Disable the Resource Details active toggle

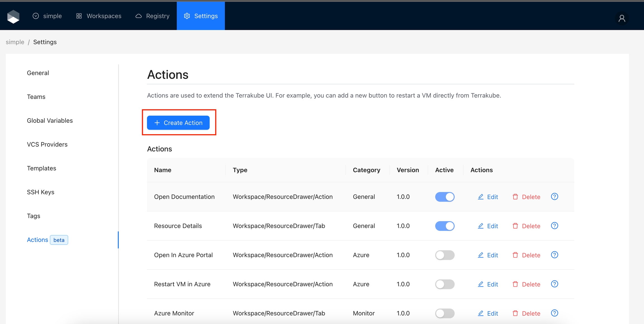(444, 226)
